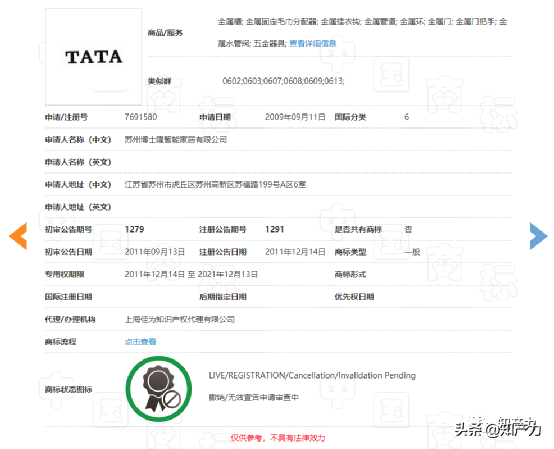Click the 代理/办理机构 label
The image size is (554, 449).
click(x=70, y=319)
